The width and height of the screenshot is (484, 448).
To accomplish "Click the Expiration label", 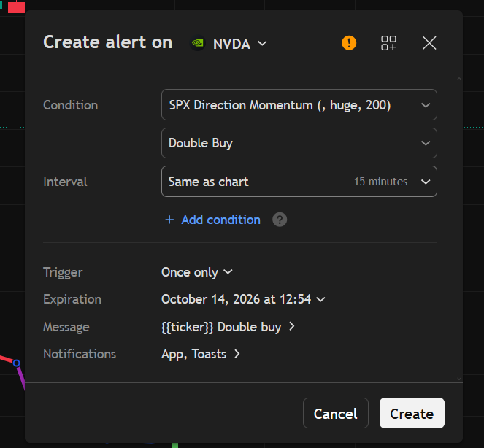I will tap(72, 299).
